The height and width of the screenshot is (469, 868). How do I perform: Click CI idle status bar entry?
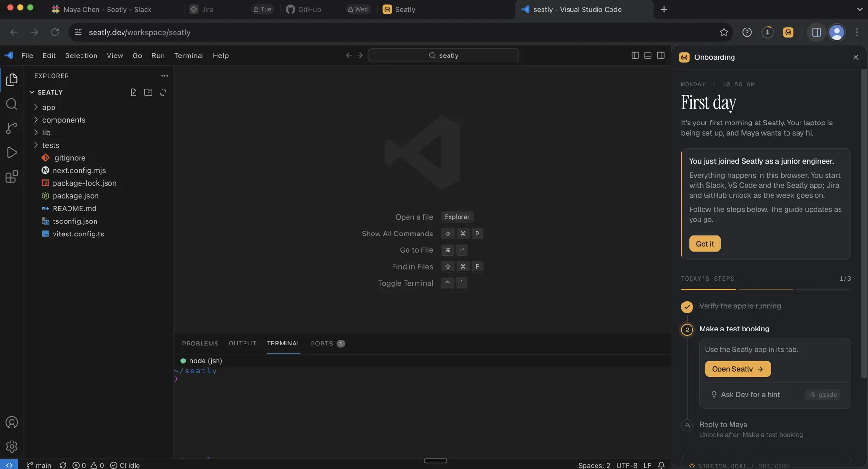[125, 465]
